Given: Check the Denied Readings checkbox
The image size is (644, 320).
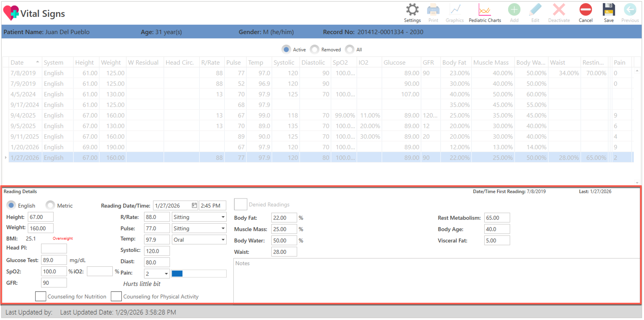Looking at the screenshot, I should (241, 204).
